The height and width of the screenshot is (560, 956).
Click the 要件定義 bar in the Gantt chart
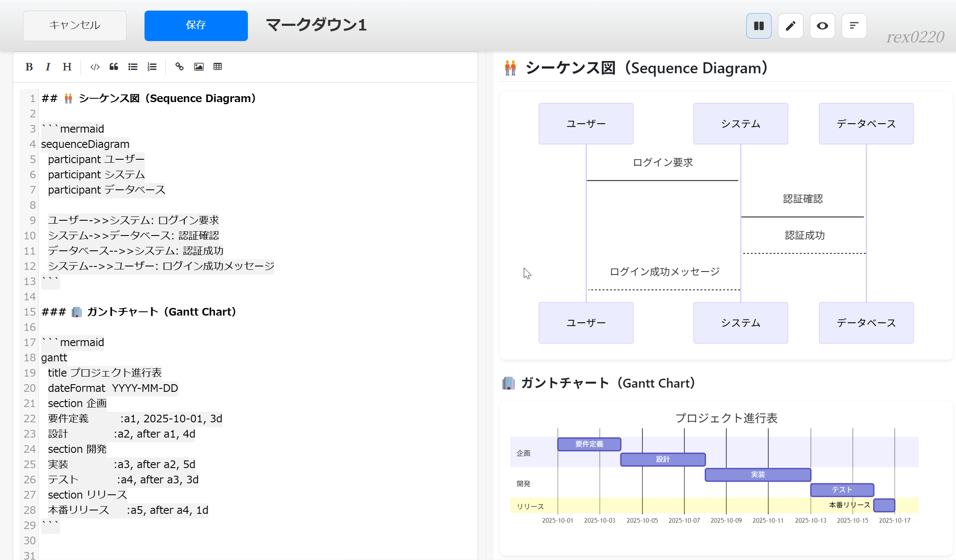pos(589,444)
